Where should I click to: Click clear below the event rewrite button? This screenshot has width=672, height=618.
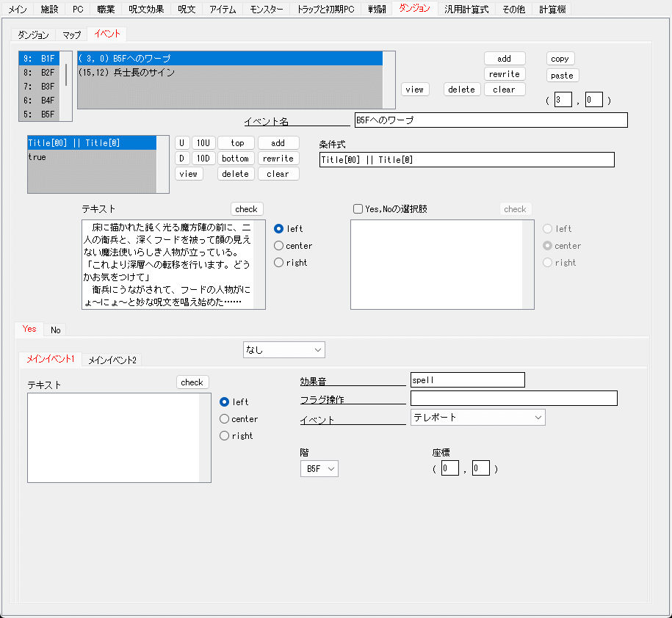[505, 90]
